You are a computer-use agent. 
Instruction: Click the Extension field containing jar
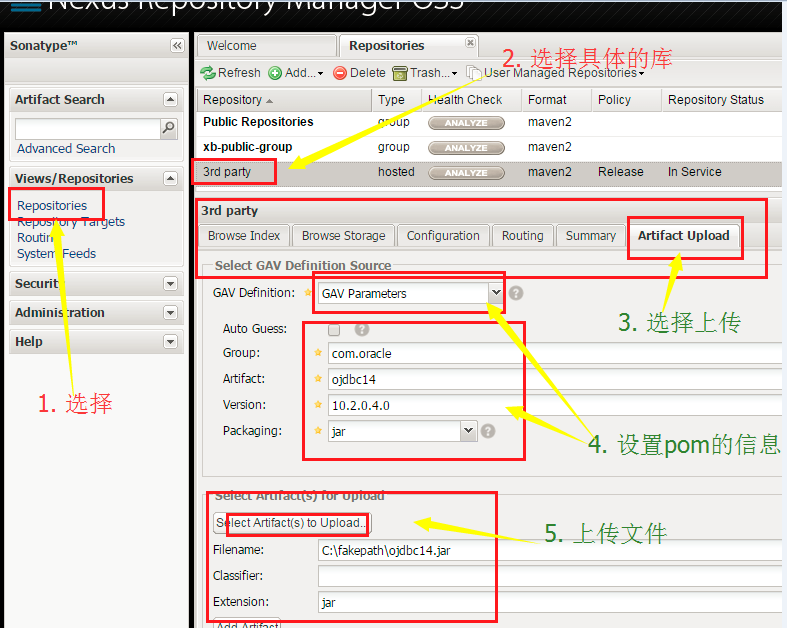tap(550, 602)
